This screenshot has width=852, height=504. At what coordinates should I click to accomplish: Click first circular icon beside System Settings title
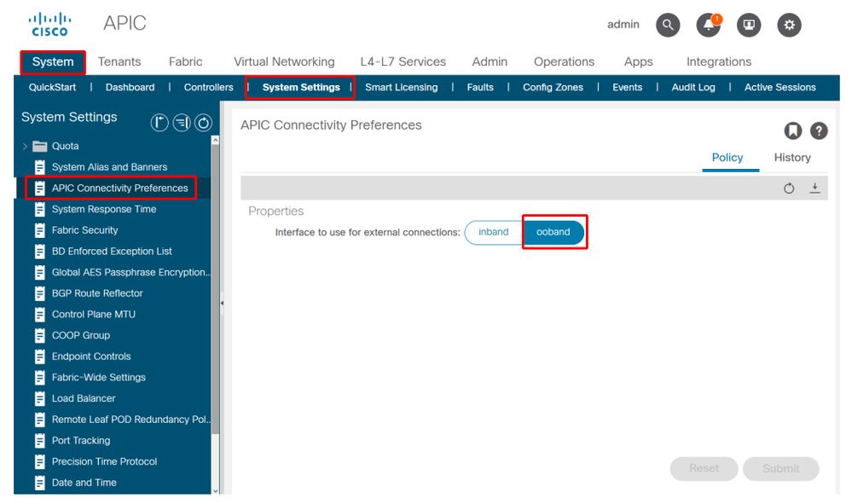(x=159, y=123)
